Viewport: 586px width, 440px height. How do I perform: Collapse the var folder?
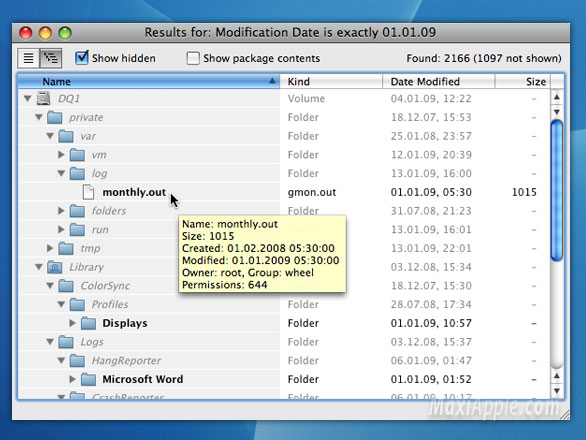pyautogui.click(x=50, y=136)
